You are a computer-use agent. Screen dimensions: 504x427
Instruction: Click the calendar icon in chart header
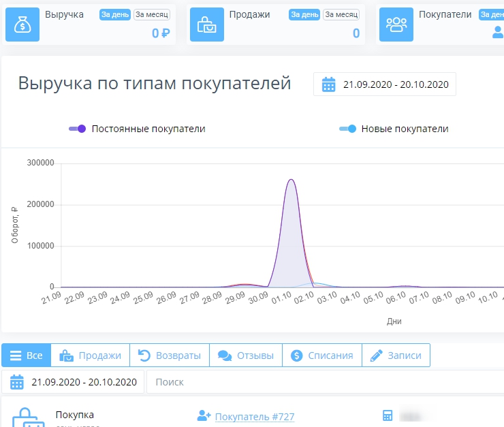pyautogui.click(x=329, y=84)
